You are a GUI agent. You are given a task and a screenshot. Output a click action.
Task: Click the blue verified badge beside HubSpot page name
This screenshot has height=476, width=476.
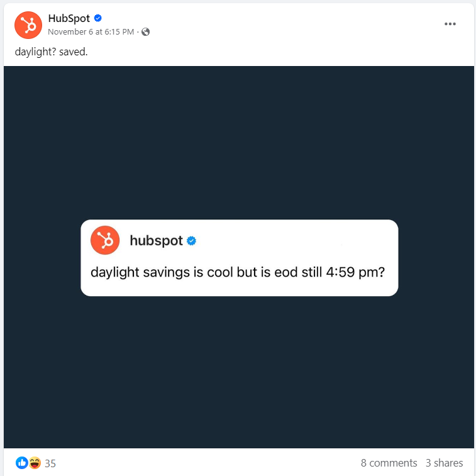coord(97,18)
